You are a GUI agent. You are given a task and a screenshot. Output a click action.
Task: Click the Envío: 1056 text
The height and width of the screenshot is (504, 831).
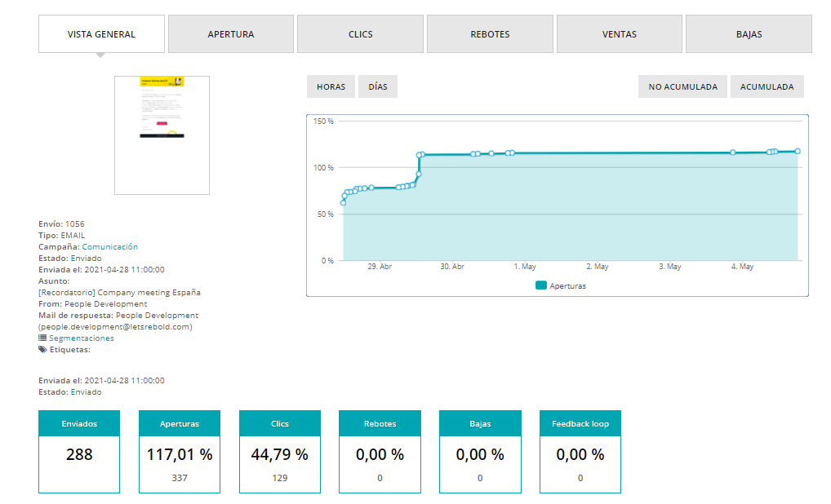pyautogui.click(x=61, y=224)
